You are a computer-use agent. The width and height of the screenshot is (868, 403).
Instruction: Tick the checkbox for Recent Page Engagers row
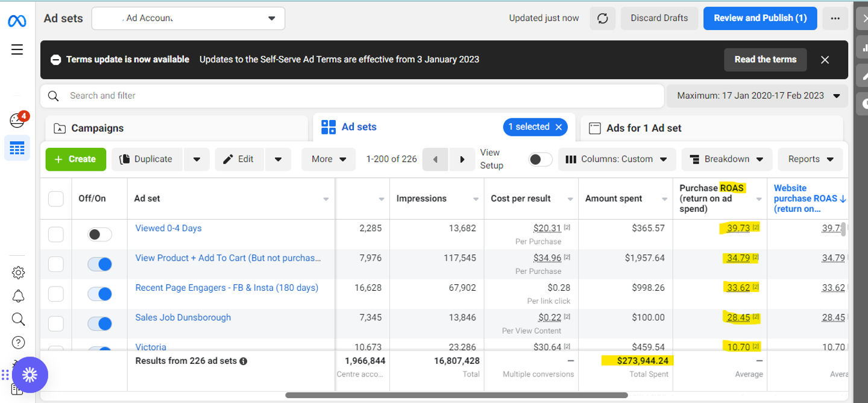click(x=55, y=294)
